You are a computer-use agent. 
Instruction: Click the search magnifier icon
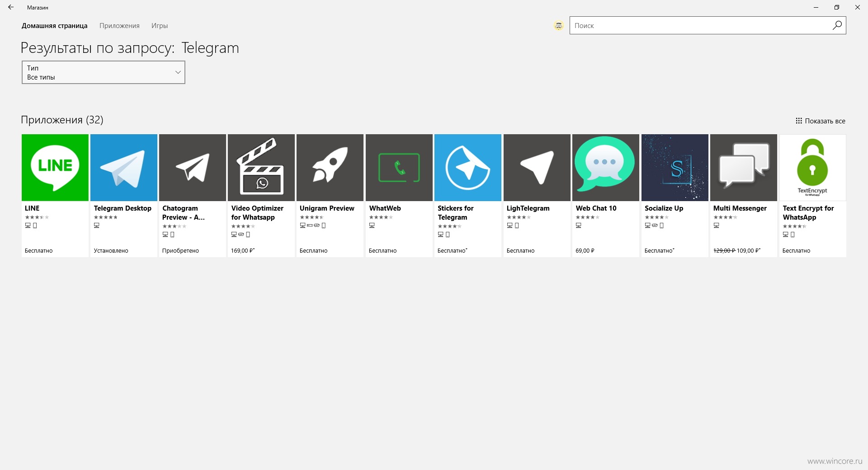click(837, 25)
